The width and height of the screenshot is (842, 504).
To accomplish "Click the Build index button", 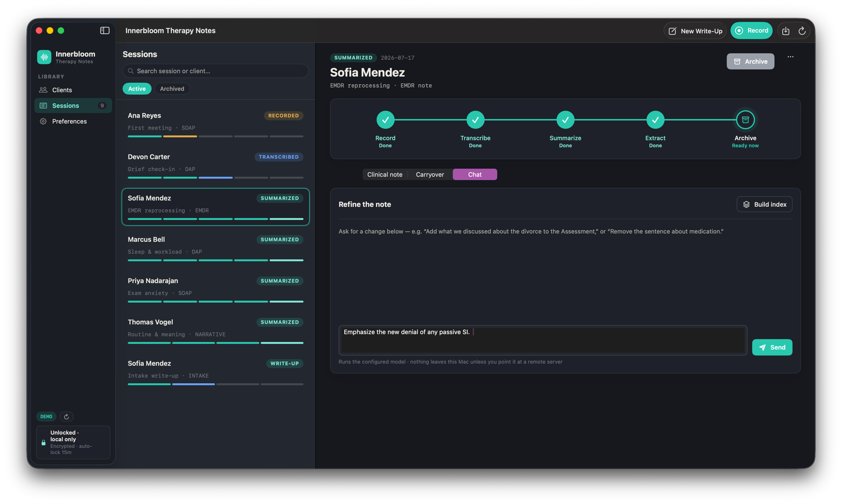I will click(x=765, y=204).
